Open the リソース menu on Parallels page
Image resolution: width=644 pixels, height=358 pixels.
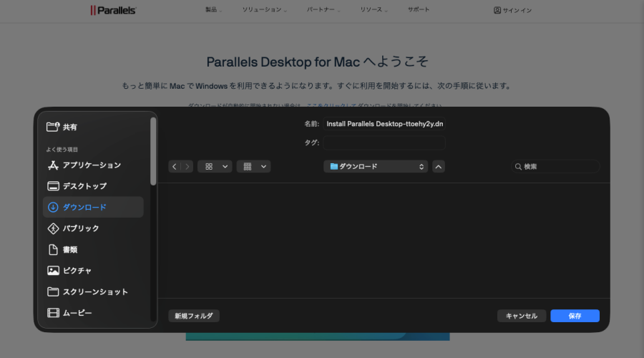click(x=374, y=9)
